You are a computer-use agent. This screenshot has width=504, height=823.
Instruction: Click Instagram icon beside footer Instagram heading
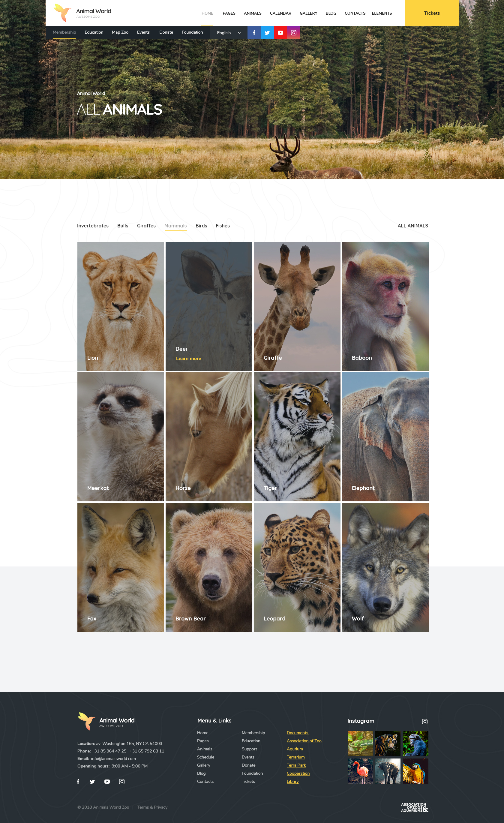coord(424,722)
